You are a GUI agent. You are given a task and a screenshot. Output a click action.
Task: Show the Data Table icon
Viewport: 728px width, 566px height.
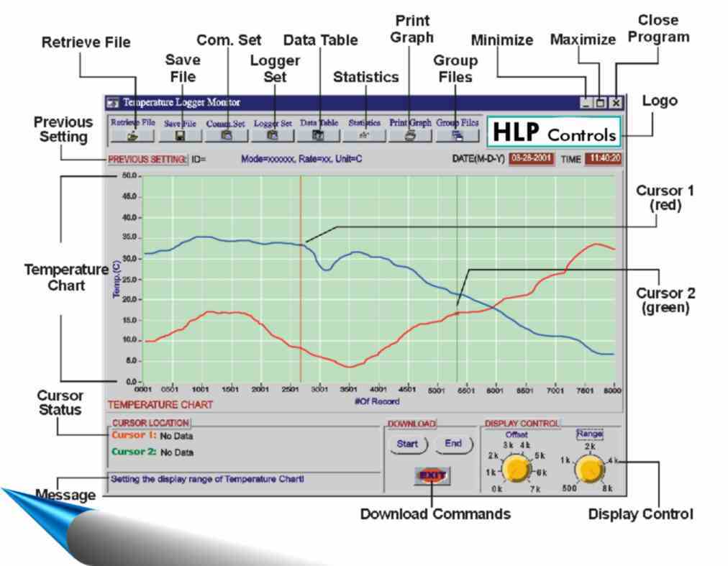click(318, 134)
